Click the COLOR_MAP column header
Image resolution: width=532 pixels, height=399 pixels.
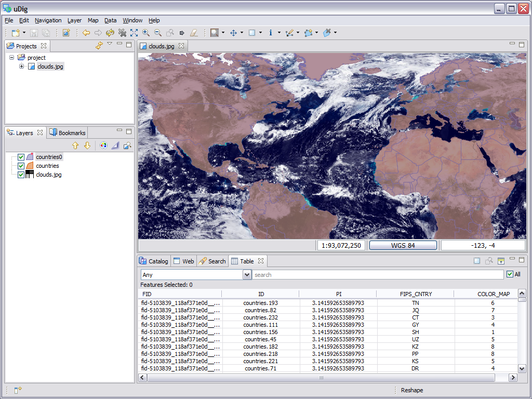[493, 294]
